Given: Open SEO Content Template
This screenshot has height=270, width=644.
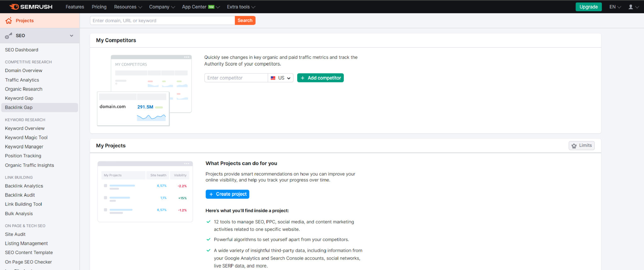Looking at the screenshot, I should coord(29,252).
